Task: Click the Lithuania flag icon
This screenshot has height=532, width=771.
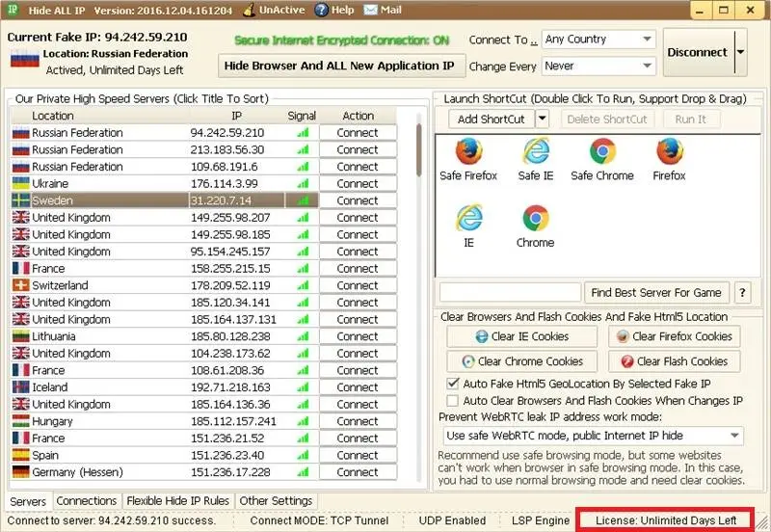Action: pyautogui.click(x=20, y=336)
